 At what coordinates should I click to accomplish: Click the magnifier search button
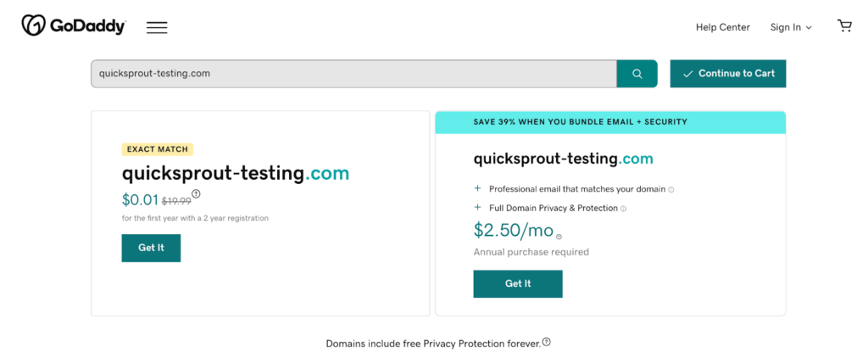(x=637, y=74)
